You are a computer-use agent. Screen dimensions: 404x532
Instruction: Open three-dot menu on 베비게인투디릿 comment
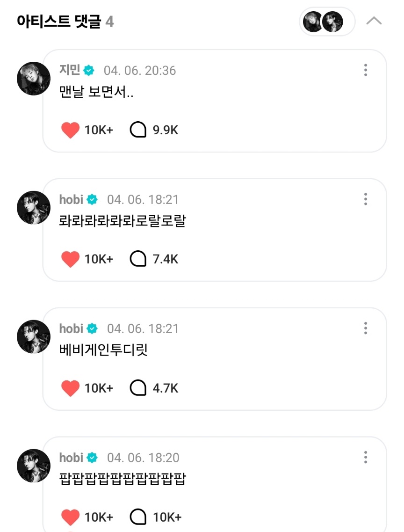coord(366,328)
